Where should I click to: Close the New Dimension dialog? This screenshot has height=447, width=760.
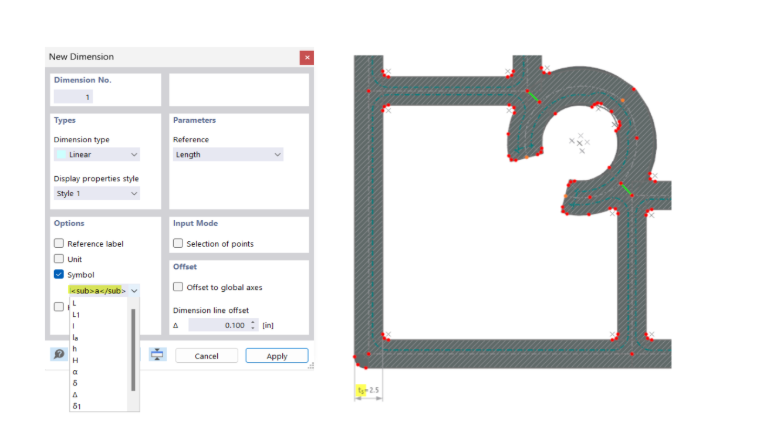click(x=307, y=57)
